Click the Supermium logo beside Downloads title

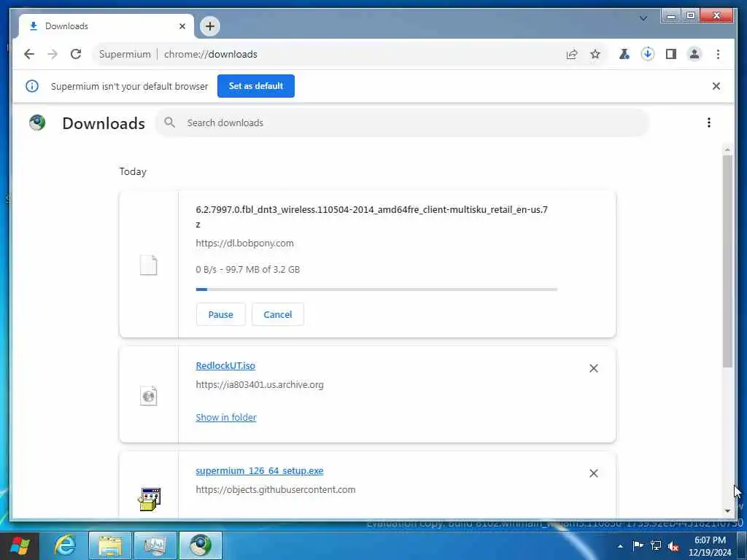37,122
